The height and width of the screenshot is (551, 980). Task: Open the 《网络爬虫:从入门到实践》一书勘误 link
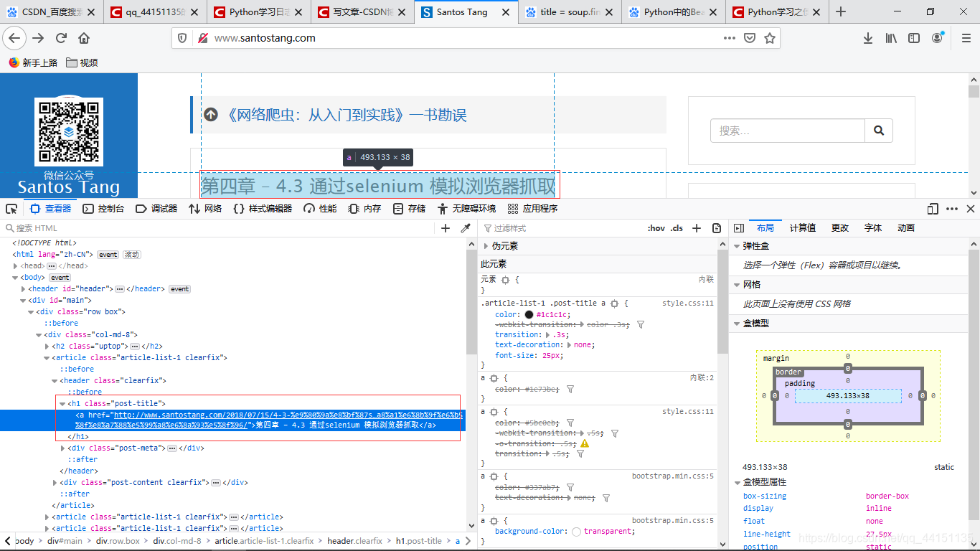[346, 115]
